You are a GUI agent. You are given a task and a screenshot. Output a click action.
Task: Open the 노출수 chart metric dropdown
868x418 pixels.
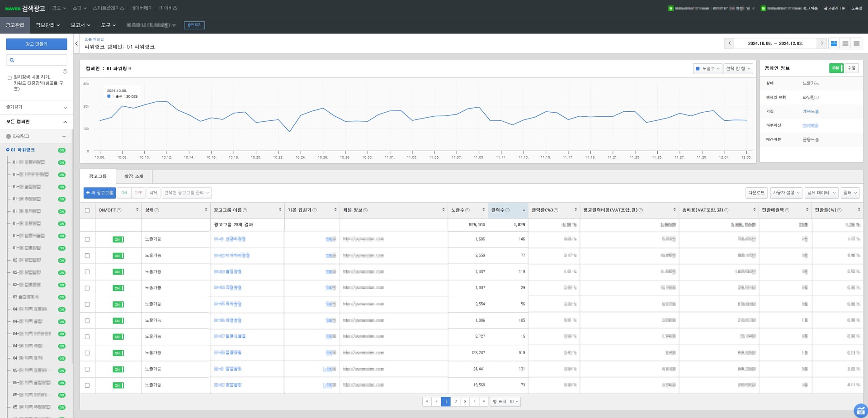tap(707, 69)
